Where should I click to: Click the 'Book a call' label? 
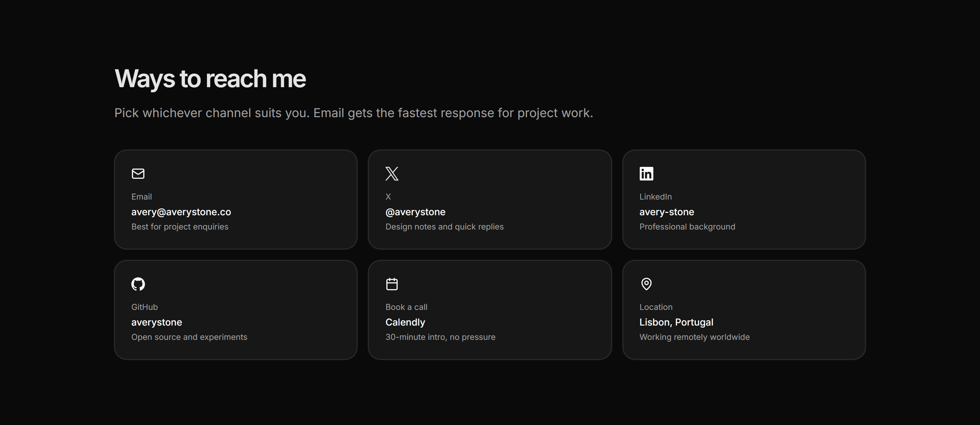point(406,307)
